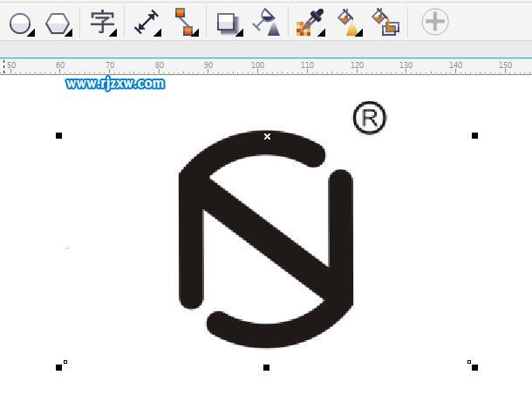
Task: Expand the Dimension tool flyout arrow
Action: (158, 33)
